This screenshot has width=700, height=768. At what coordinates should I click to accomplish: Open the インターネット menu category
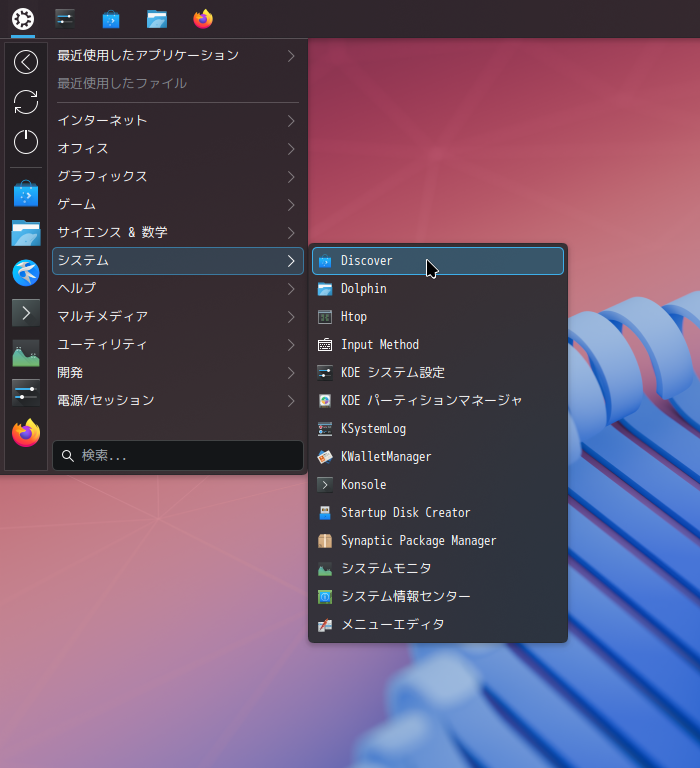[177, 121]
